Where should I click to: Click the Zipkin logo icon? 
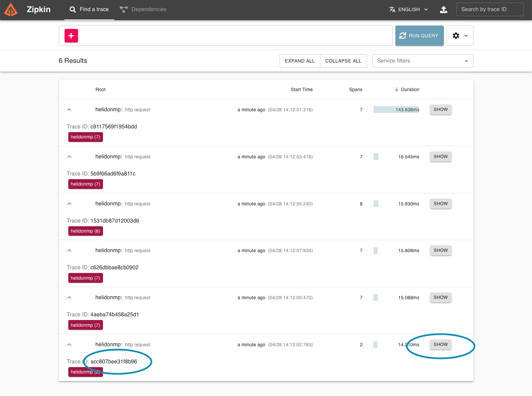[x=11, y=9]
